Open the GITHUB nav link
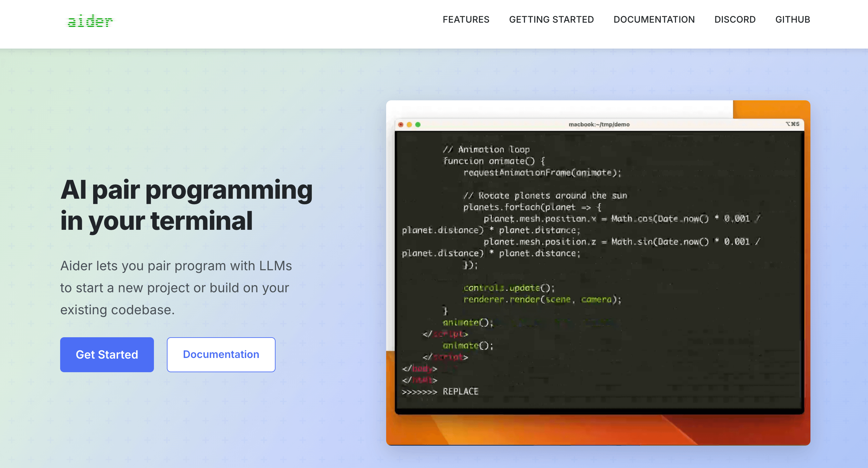Viewport: 868px width, 468px height. [793, 19]
